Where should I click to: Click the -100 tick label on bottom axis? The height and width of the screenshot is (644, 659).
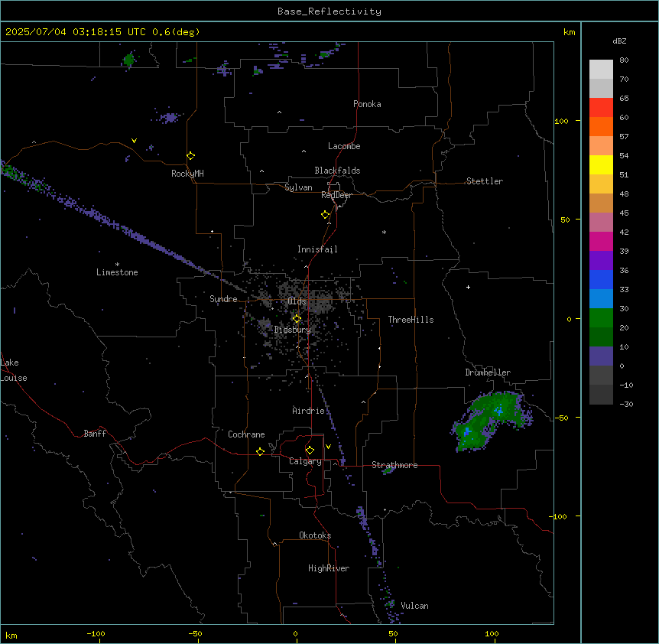tap(96, 633)
